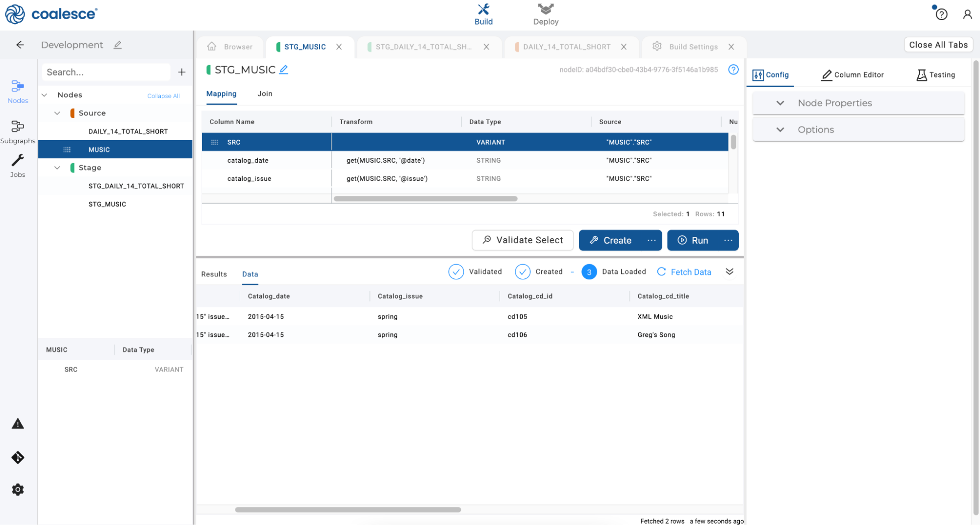The width and height of the screenshot is (980, 525).
Task: Click the pencil icon beside STG_MUSIC title
Action: [x=284, y=70]
